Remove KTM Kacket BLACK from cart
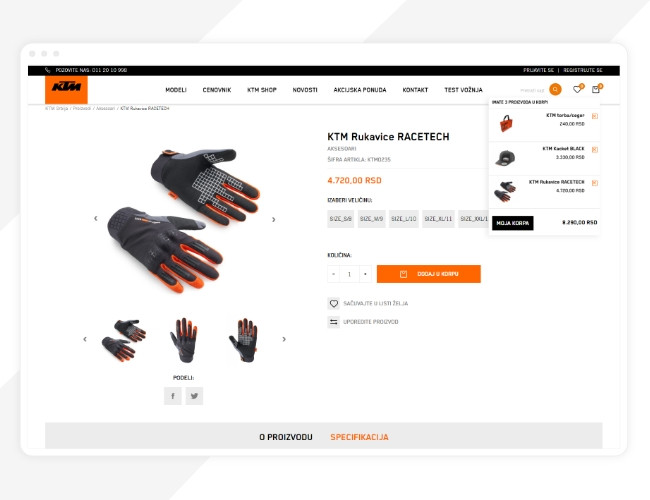The image size is (650, 500). [x=594, y=150]
